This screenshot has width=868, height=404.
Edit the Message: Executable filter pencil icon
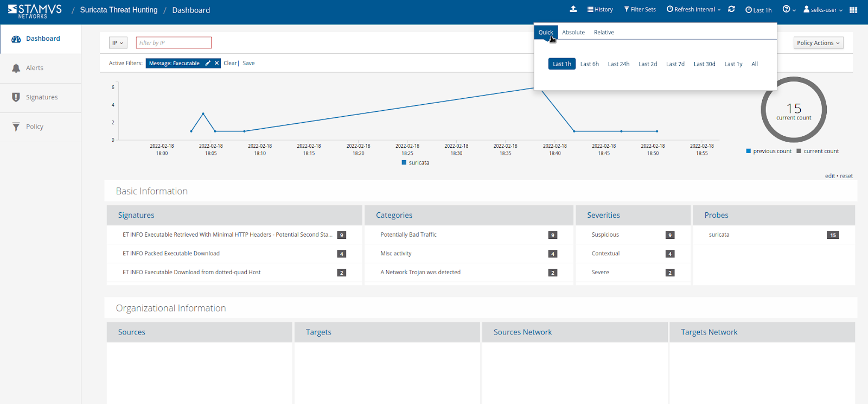tap(208, 64)
